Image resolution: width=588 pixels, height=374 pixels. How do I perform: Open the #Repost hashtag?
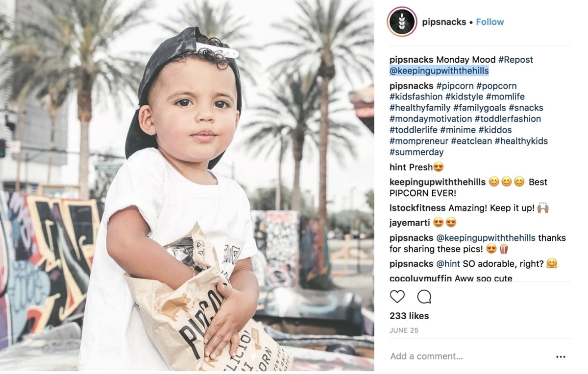pos(515,60)
